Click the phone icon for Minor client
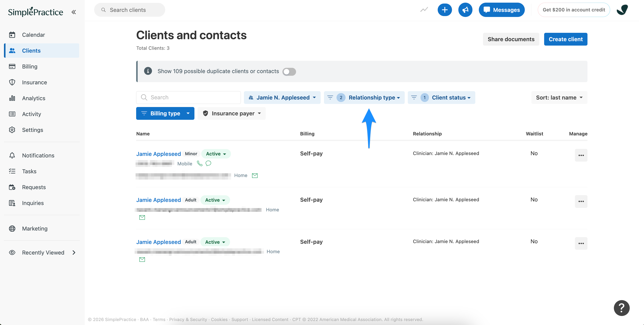 point(199,163)
